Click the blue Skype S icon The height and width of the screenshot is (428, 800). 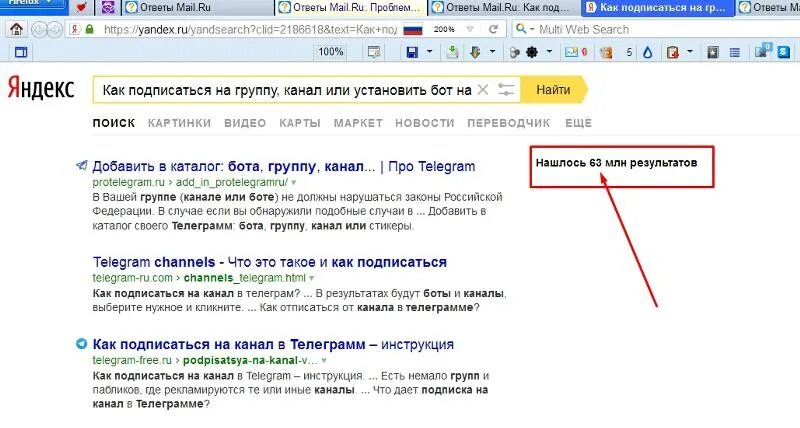(784, 52)
